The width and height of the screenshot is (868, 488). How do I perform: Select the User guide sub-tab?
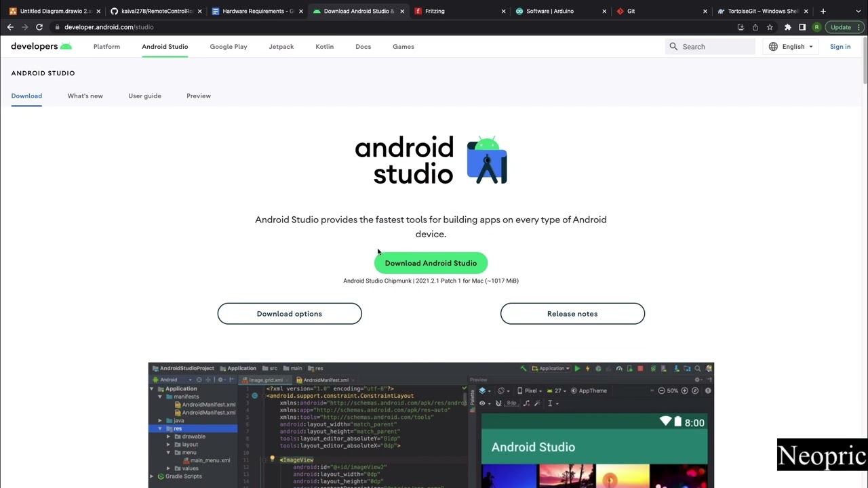click(x=144, y=96)
